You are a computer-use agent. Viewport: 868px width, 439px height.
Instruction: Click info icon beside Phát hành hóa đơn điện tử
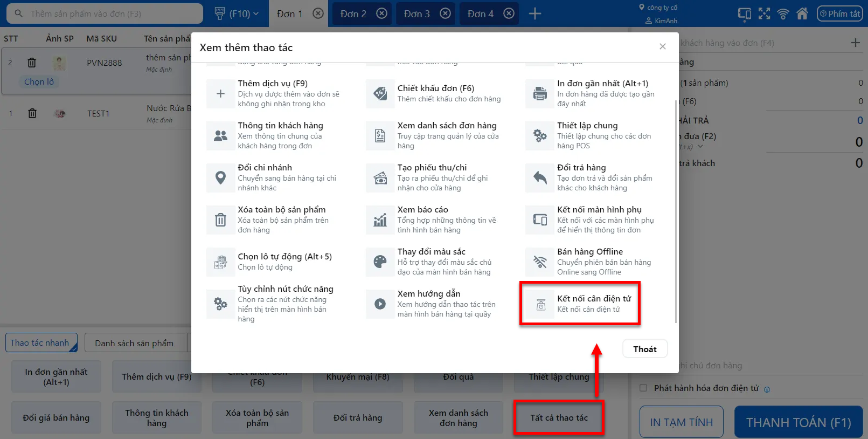(767, 389)
